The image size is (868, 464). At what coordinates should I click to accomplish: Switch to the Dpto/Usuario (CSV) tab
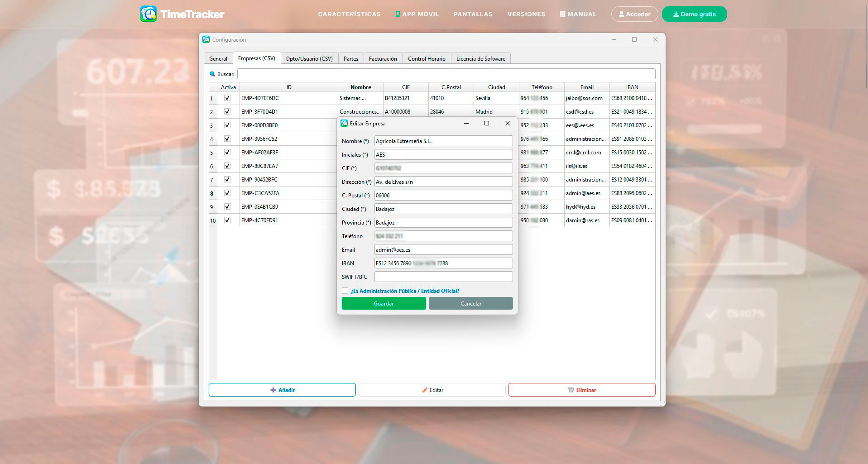coord(309,58)
